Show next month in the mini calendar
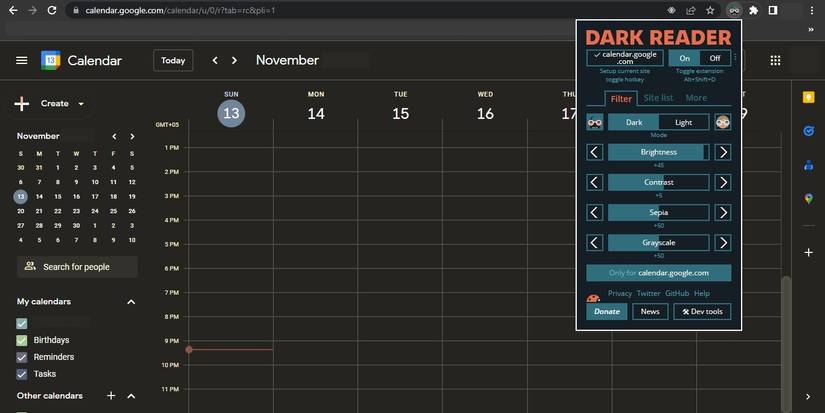 pyautogui.click(x=132, y=136)
